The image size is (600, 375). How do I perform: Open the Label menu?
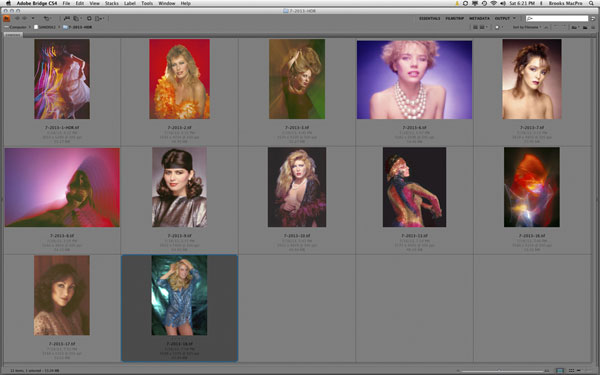pyautogui.click(x=130, y=3)
